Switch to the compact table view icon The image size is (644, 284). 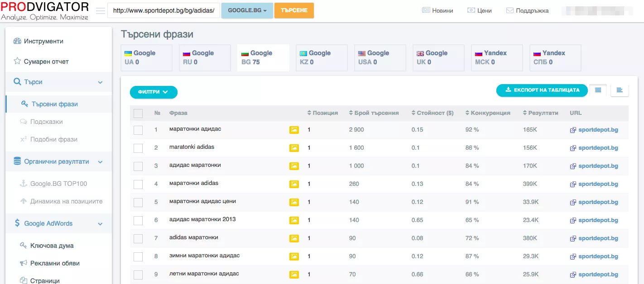pos(598,90)
